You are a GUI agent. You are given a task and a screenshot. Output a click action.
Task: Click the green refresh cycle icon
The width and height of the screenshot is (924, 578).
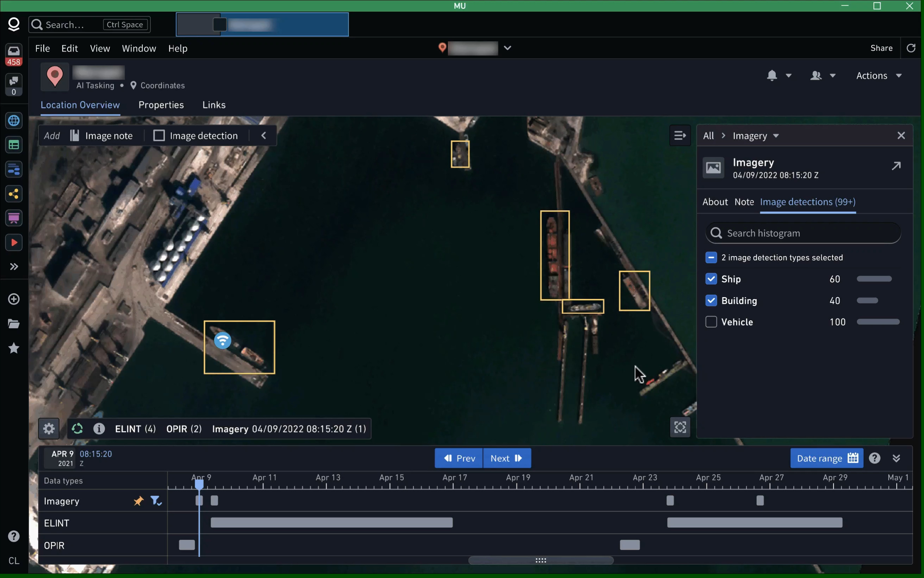77,429
